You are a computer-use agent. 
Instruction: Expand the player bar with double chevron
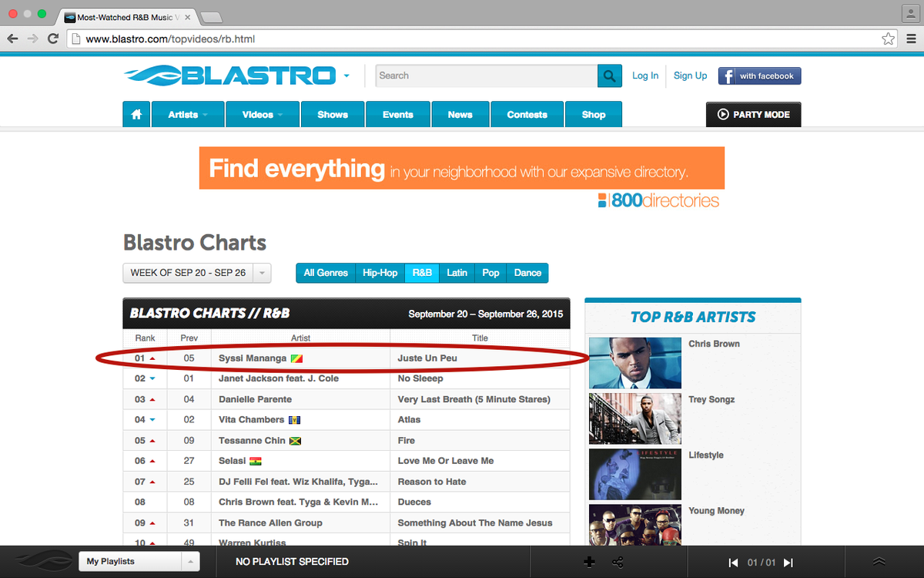pos(879,562)
